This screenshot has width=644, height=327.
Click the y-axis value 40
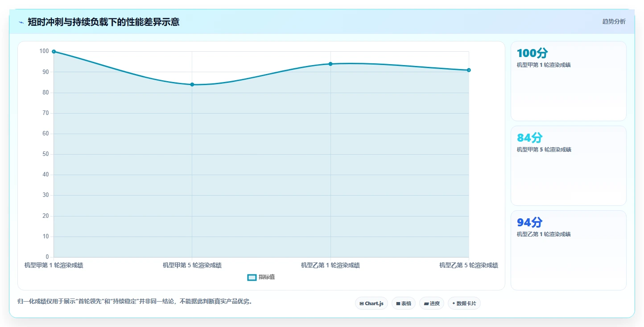[45, 175]
